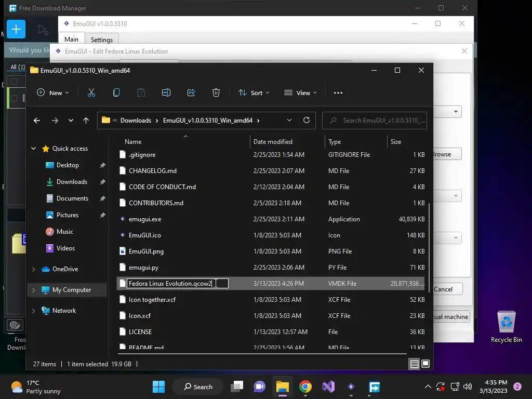Open the Sort dropdown menu
Viewport: 532px width, 399px height.
(x=254, y=92)
